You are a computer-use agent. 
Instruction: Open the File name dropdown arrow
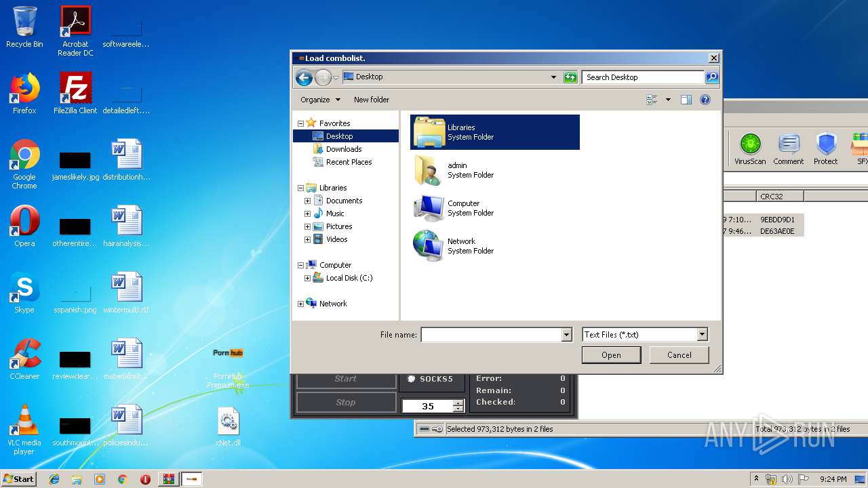click(x=567, y=335)
